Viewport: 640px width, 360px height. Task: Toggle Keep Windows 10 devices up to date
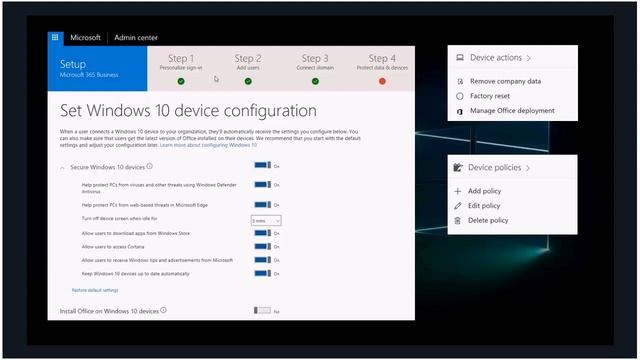pyautogui.click(x=262, y=273)
